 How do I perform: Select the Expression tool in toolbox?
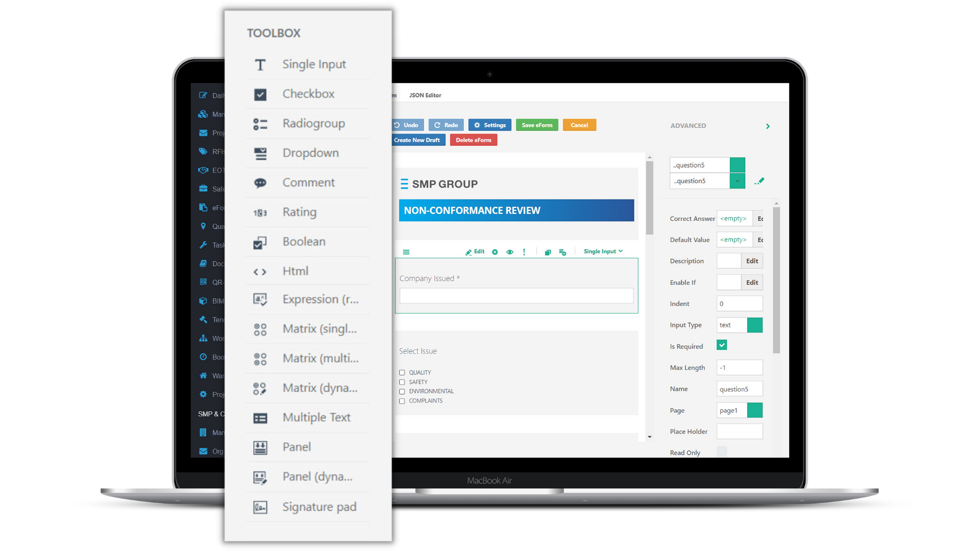(308, 299)
